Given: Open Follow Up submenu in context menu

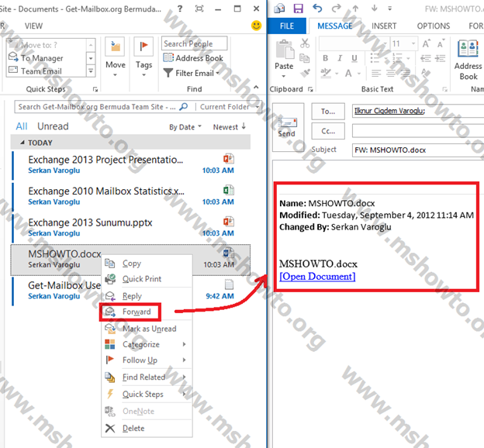Looking at the screenshot, I should (x=147, y=360).
